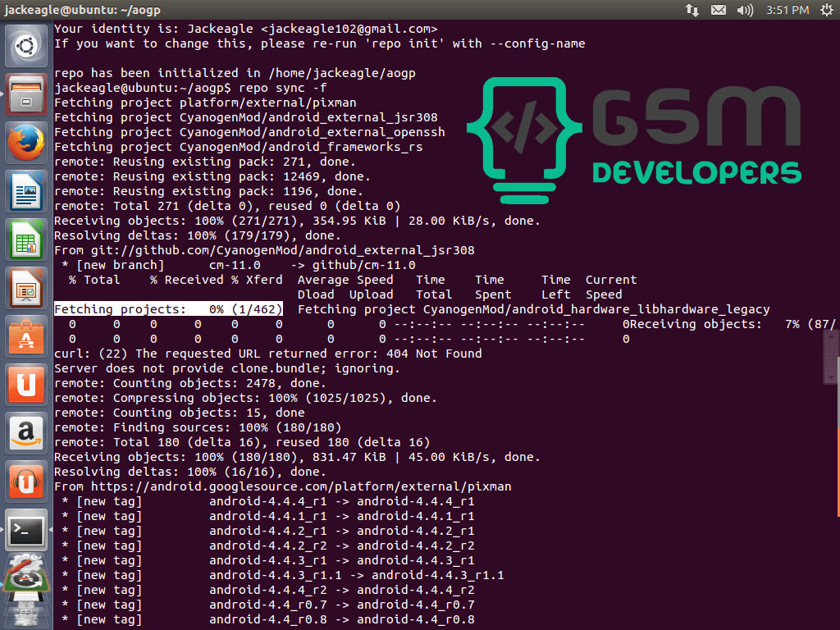Click the new tag android-4.4.3_r1.1 line
The image size is (840, 630).
click(x=283, y=575)
